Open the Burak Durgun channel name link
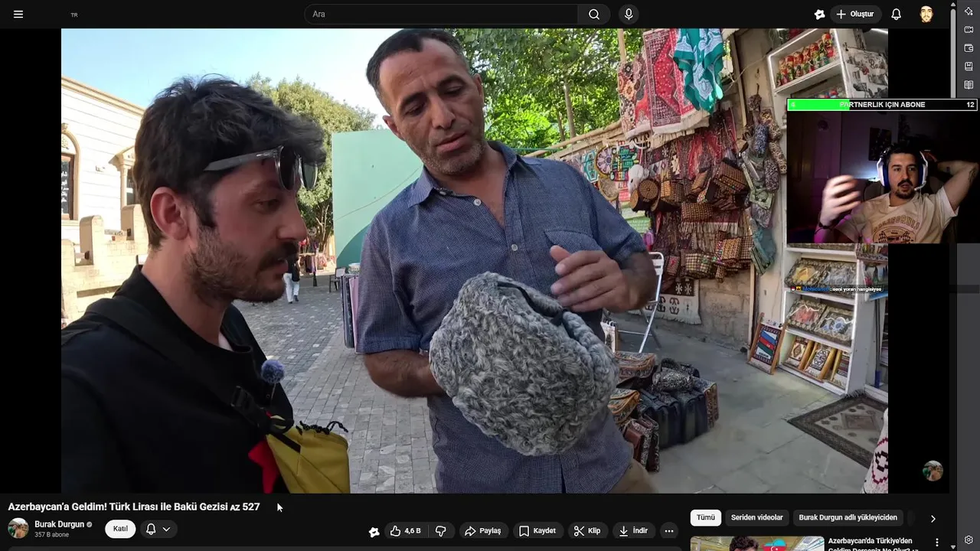The image size is (980, 551). [x=59, y=524]
